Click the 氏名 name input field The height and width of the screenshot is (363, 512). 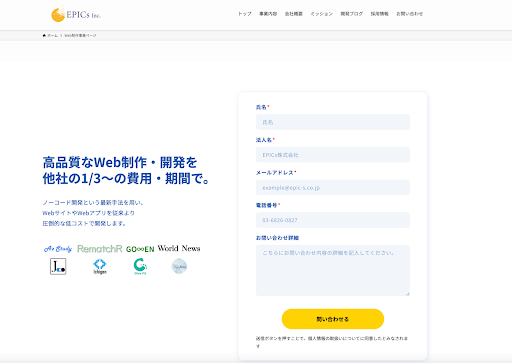[333, 122]
